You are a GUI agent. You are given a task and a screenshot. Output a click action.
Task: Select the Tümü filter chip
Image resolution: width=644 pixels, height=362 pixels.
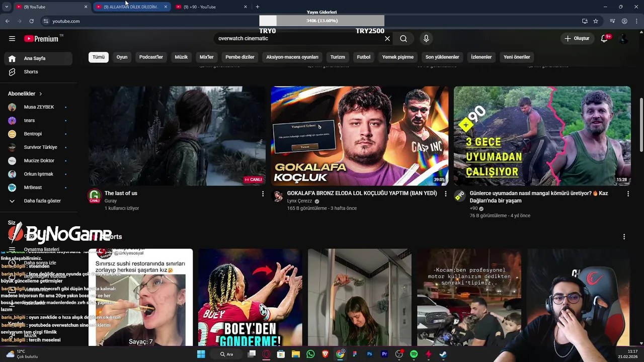pos(99,57)
